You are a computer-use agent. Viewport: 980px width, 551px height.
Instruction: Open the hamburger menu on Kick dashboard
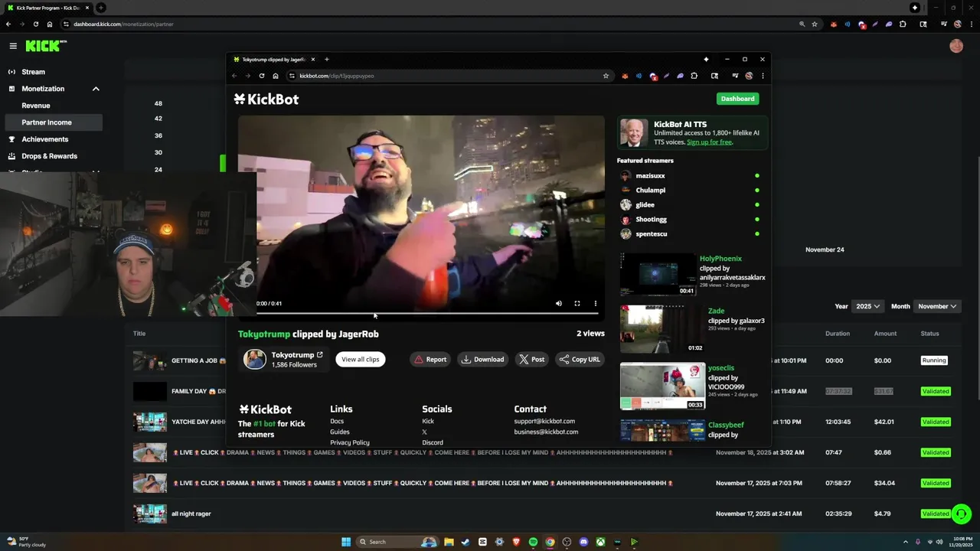pyautogui.click(x=13, y=46)
